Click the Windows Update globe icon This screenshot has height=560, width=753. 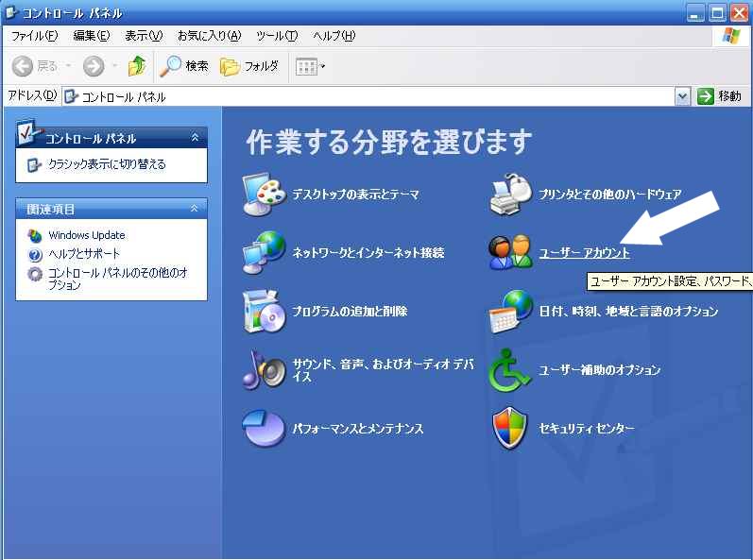(x=35, y=235)
